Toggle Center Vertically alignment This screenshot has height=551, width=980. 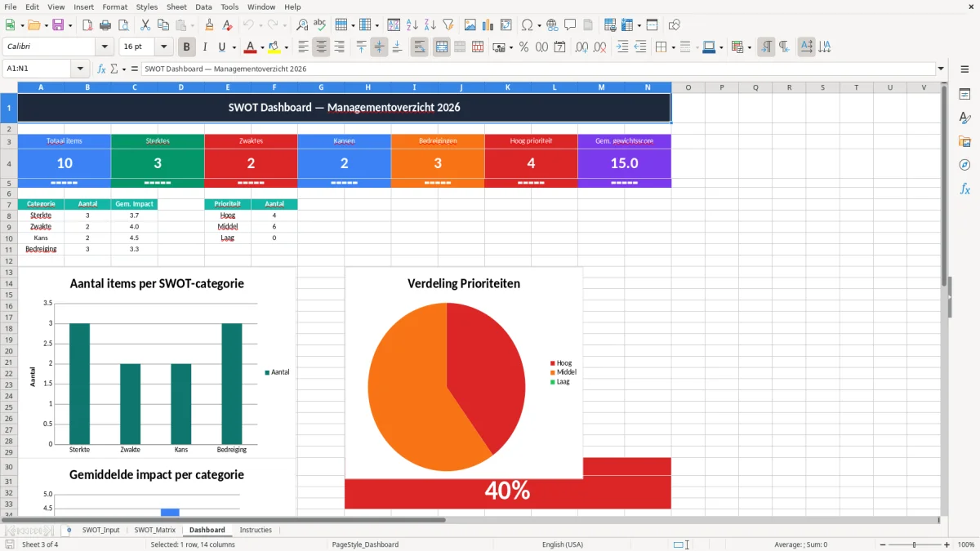[379, 47]
